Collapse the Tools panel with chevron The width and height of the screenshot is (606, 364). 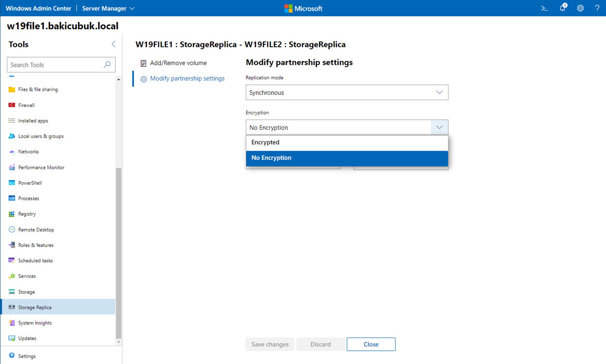(x=113, y=44)
